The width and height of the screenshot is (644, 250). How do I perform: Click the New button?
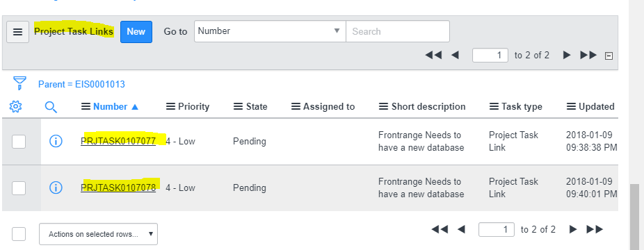136,31
